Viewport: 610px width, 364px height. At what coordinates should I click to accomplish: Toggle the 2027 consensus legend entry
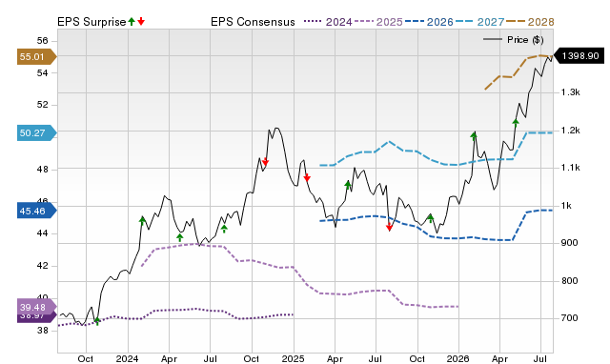(480, 22)
